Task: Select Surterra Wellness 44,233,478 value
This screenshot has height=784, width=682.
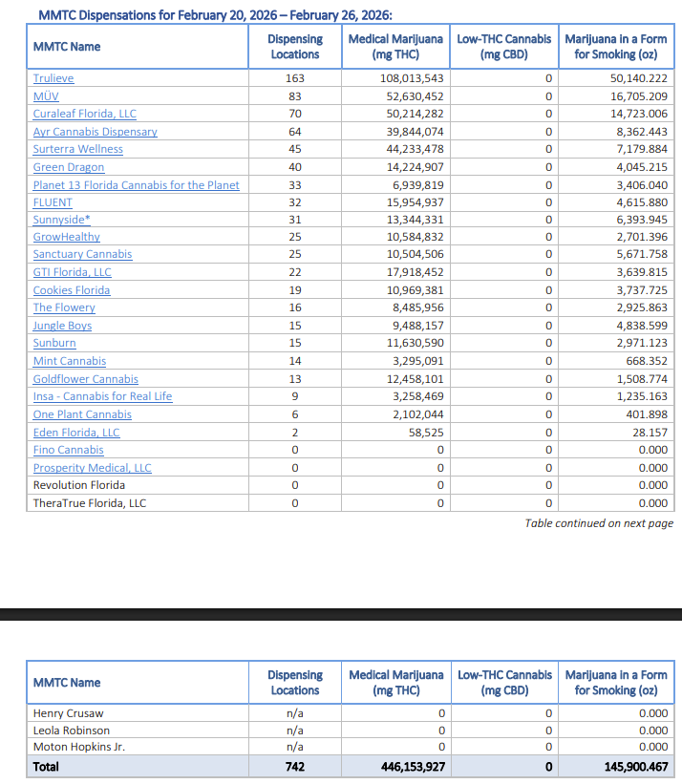Action: (415, 149)
